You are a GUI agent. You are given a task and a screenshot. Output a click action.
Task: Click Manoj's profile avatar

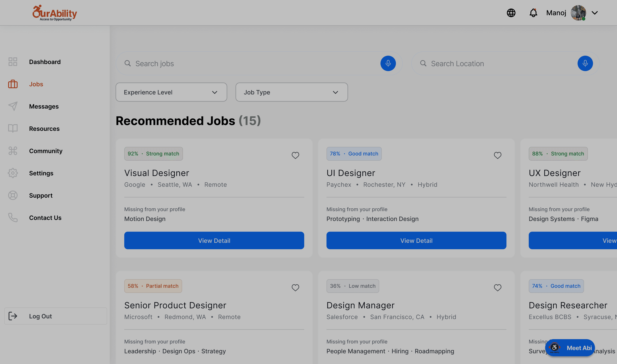(x=578, y=13)
